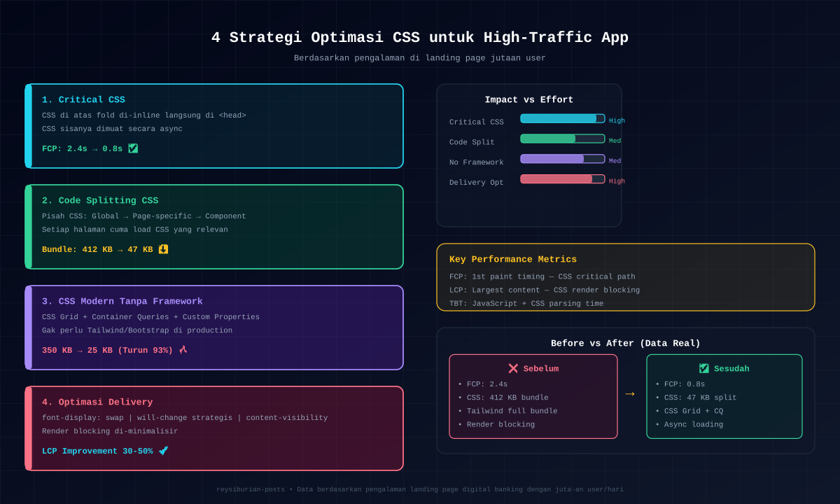Viewport: 840px width, 504px height.
Task: Click line font-display: swap | will-change strategis
Action: [185, 418]
